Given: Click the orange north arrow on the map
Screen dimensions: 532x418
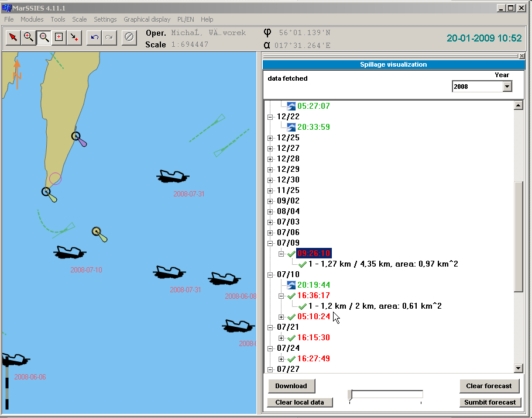Looking at the screenshot, I should point(17,74).
